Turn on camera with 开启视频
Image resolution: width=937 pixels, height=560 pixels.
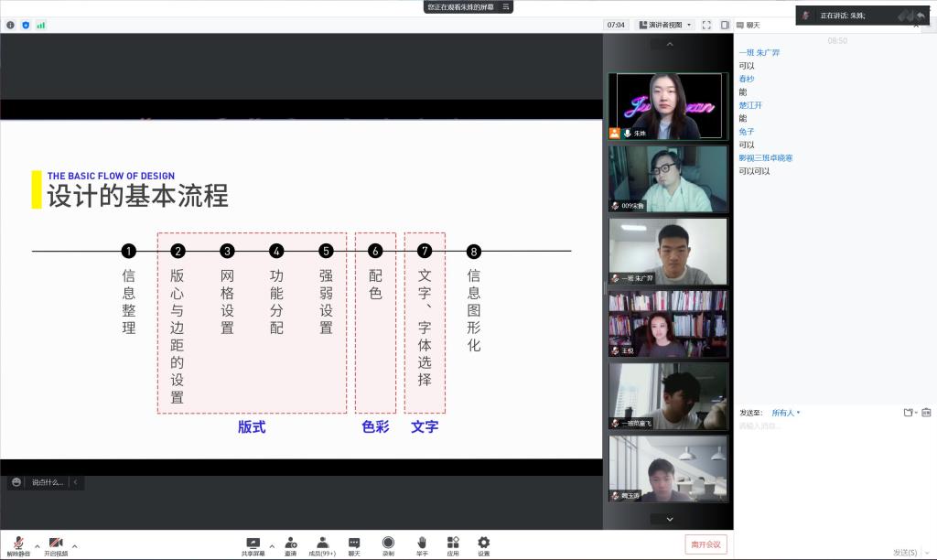click(x=56, y=545)
